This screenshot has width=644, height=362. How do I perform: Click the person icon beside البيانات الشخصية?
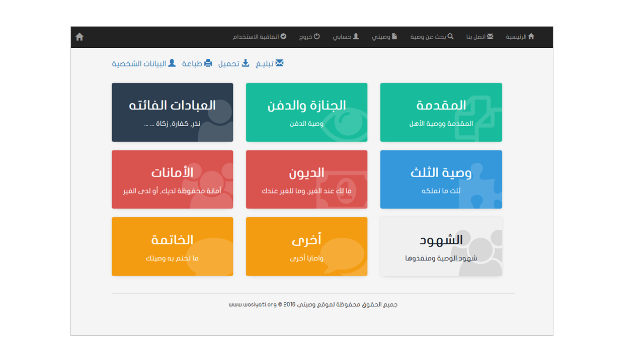[172, 63]
